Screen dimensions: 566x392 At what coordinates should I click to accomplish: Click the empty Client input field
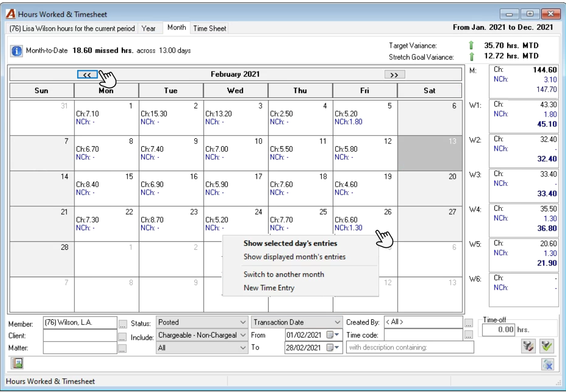click(x=80, y=336)
